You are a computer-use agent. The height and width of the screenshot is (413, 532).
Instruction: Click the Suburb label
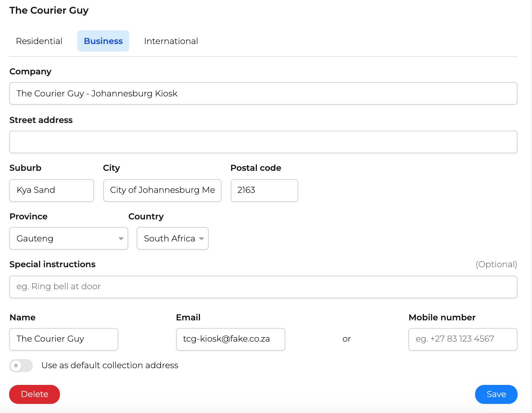click(25, 168)
